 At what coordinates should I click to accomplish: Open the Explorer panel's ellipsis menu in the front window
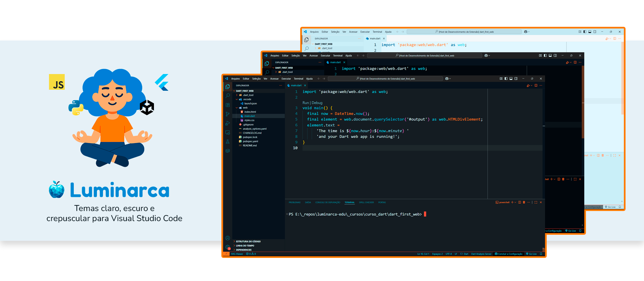pyautogui.click(x=281, y=85)
